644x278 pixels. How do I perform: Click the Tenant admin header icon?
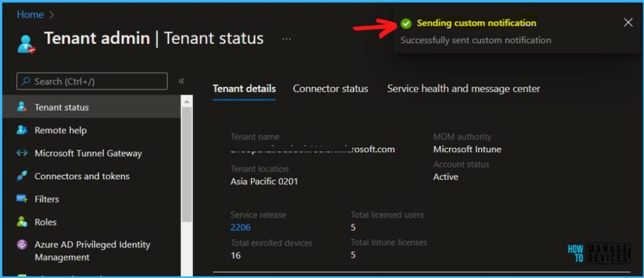26,44
